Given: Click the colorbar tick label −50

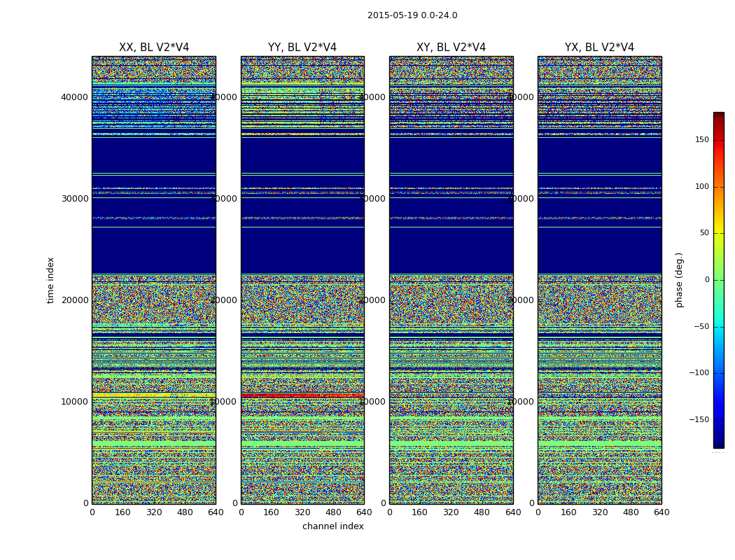Looking at the screenshot, I should pos(701,327).
